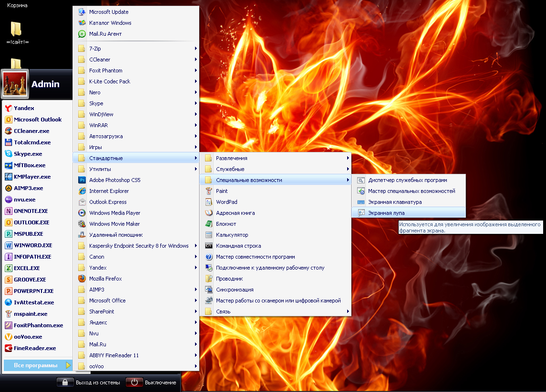546x392 pixels.
Task: Click the CCleaner.exe icon
Action: click(x=9, y=131)
